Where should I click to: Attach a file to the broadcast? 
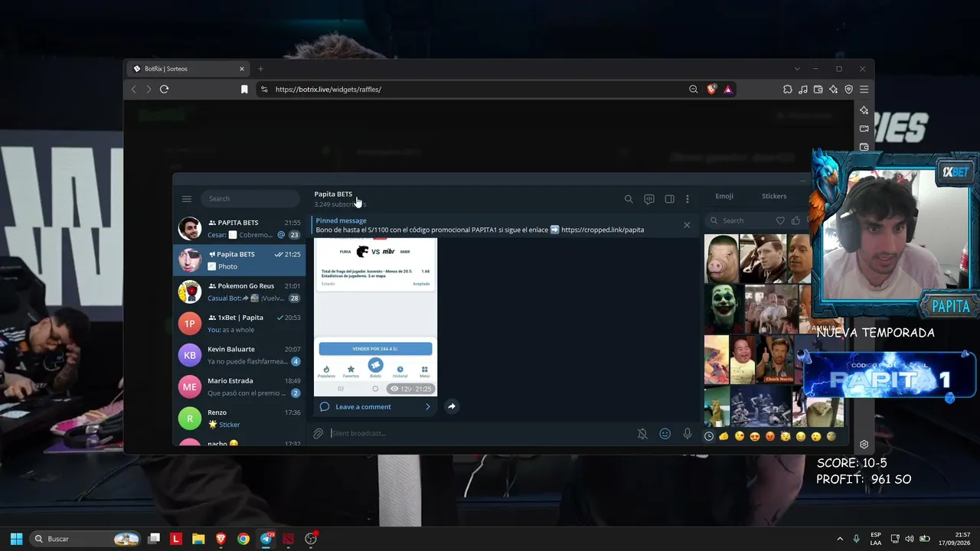[318, 434]
